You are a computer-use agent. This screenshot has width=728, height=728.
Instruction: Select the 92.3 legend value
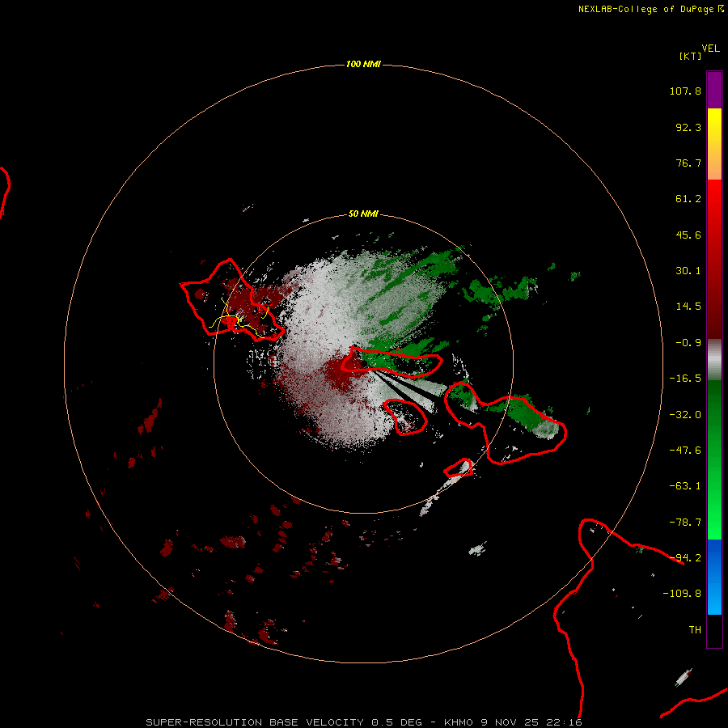(688, 127)
